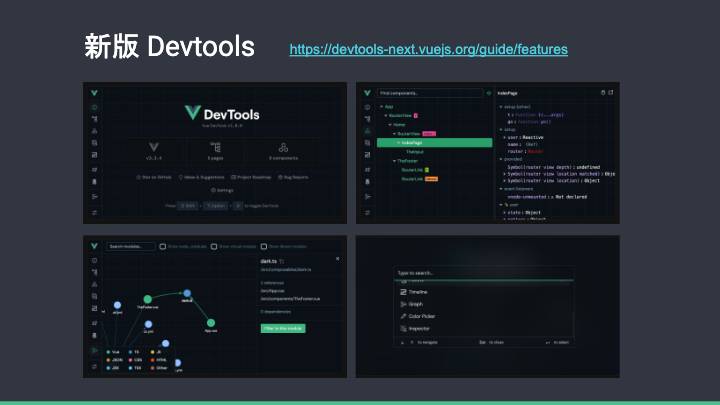
Task: Open Pinia icon in welcome screenshot sidebar
Action: [x=94, y=181]
